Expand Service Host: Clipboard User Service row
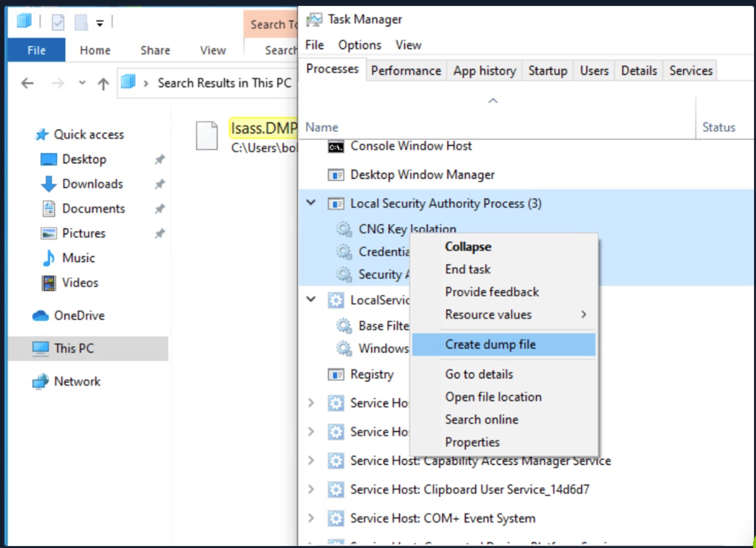The height and width of the screenshot is (548, 756). [311, 489]
